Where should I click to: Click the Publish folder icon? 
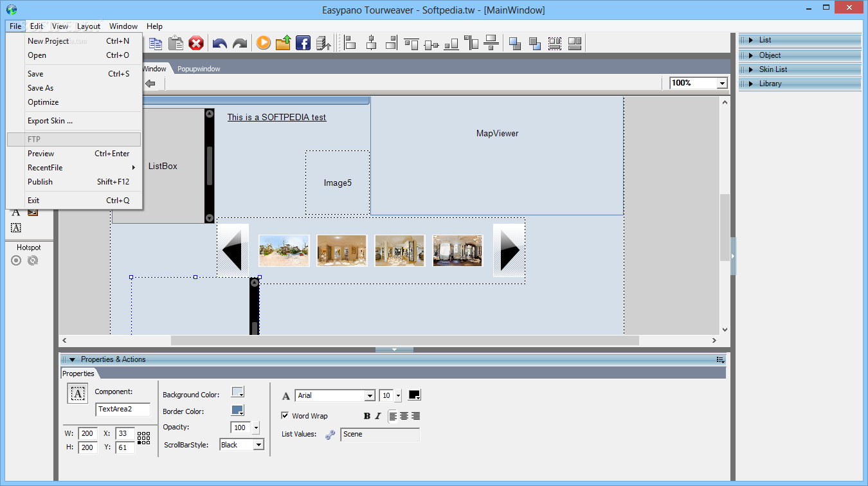click(283, 43)
